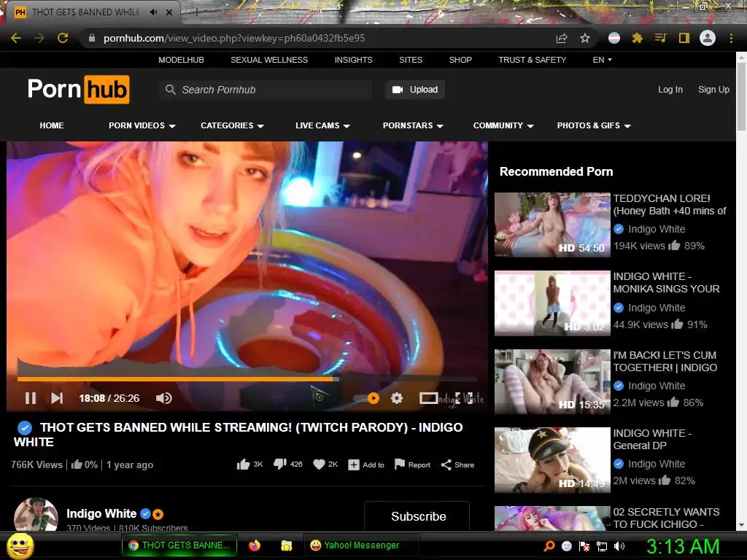The height and width of the screenshot is (560, 747).
Task: Click the Subscribe button
Action: pyautogui.click(x=417, y=516)
